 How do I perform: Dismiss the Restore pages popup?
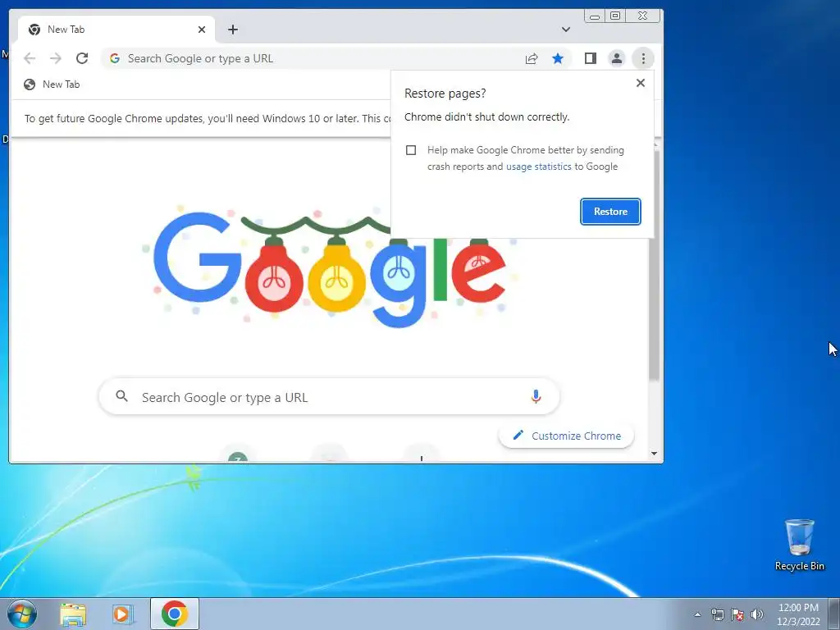[x=640, y=83]
